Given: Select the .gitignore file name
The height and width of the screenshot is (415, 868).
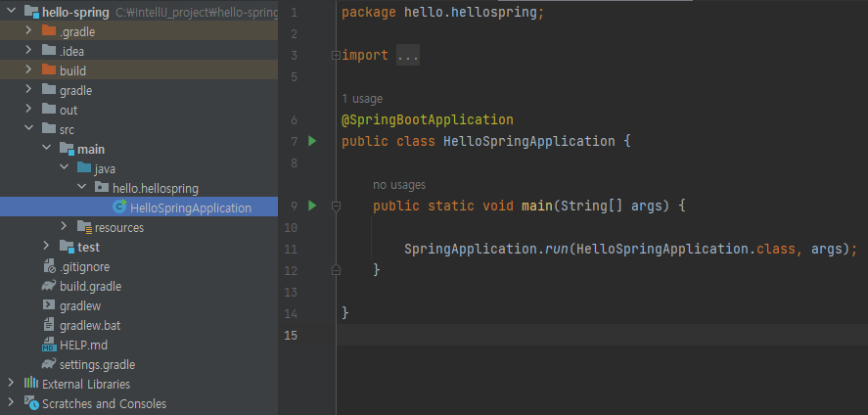Looking at the screenshot, I should [85, 266].
